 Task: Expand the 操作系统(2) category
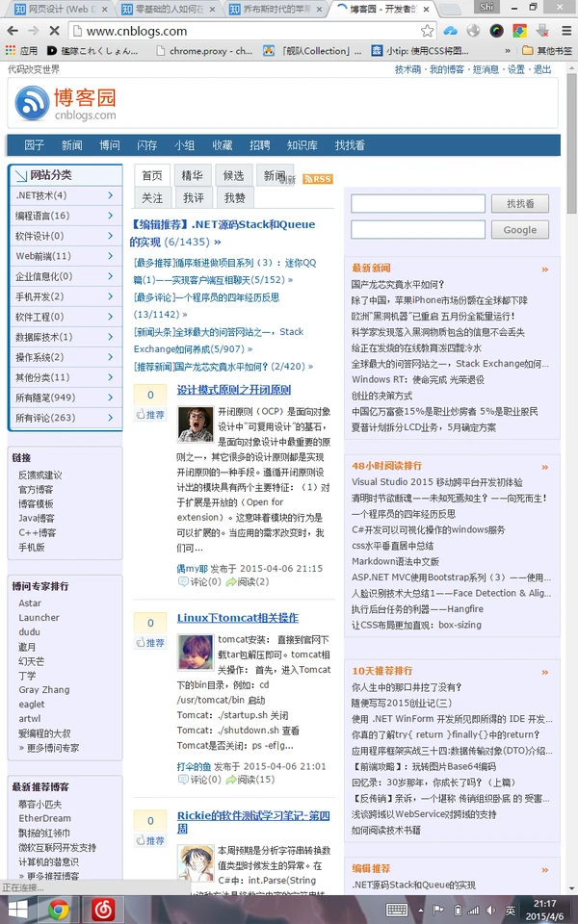[66, 357]
